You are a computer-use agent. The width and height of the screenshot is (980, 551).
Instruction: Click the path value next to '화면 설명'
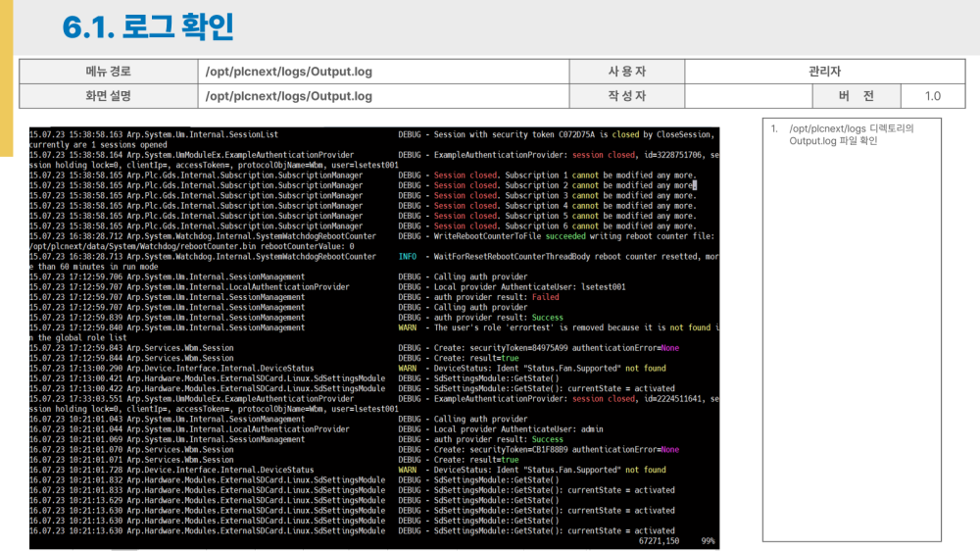pyautogui.click(x=288, y=96)
